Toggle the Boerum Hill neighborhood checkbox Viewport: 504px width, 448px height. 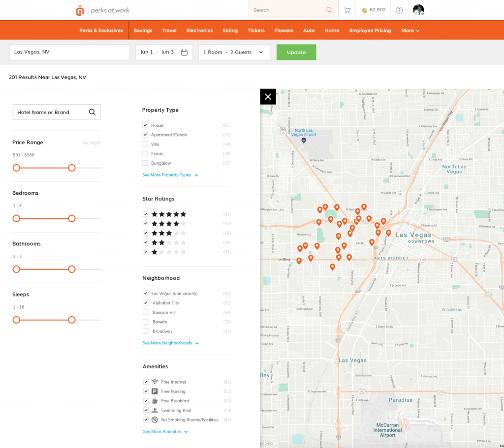pyautogui.click(x=145, y=312)
